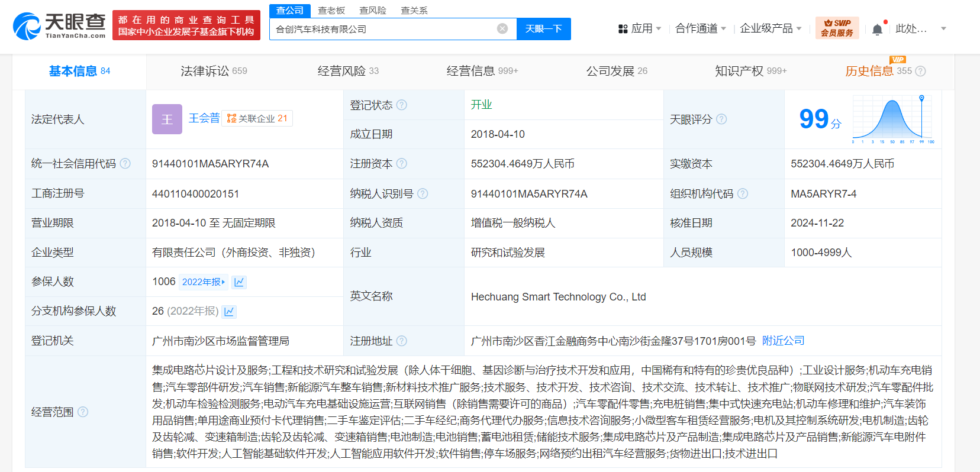980x472 pixels.
Task: Click help icon beside 天眼评分
Action: pyautogui.click(x=721, y=119)
